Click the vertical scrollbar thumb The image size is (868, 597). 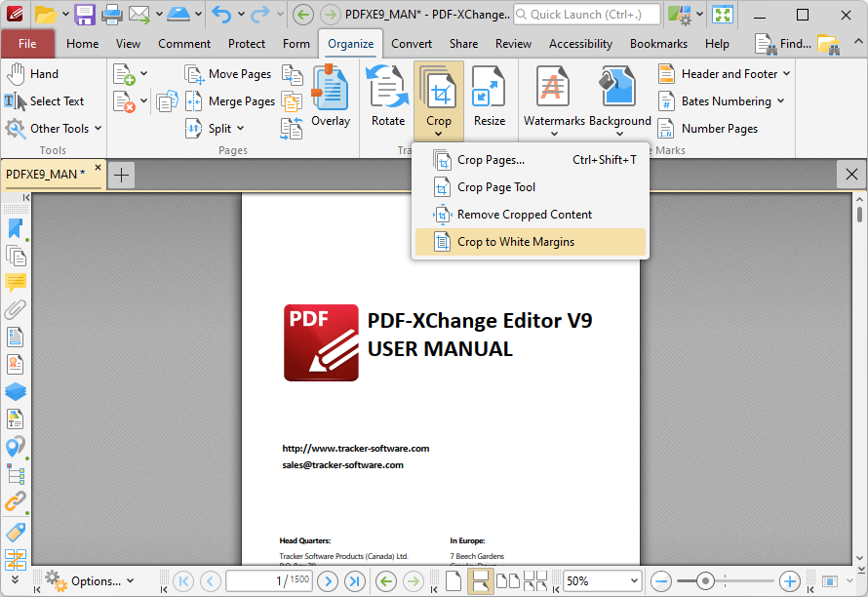(859, 215)
